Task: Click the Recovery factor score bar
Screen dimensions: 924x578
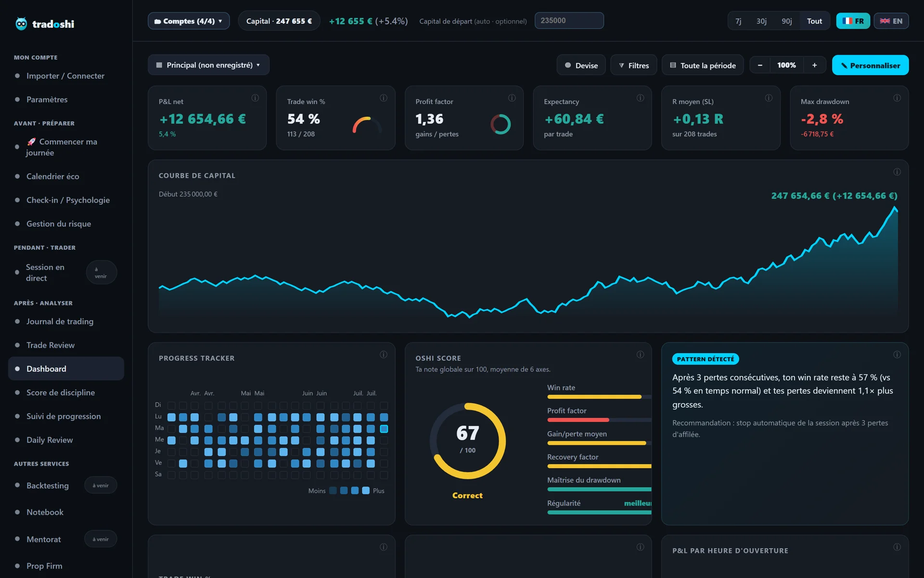Action: click(x=599, y=466)
